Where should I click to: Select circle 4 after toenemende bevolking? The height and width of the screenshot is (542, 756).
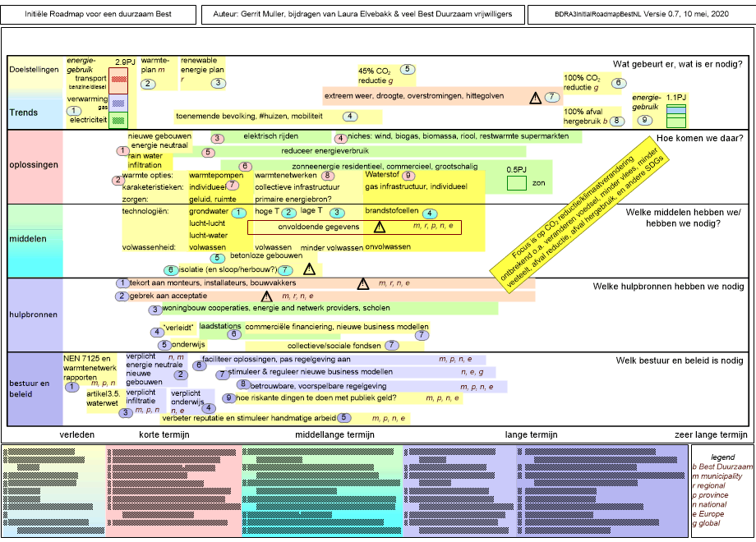[350, 116]
